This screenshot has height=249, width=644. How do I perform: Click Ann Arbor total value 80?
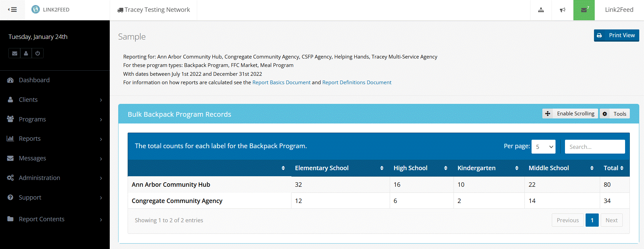[607, 184]
